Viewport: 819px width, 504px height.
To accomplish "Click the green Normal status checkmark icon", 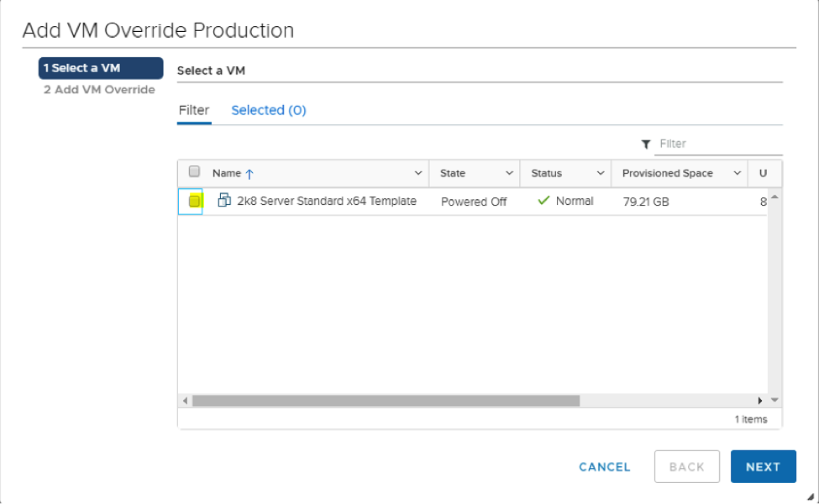I will 543,201.
